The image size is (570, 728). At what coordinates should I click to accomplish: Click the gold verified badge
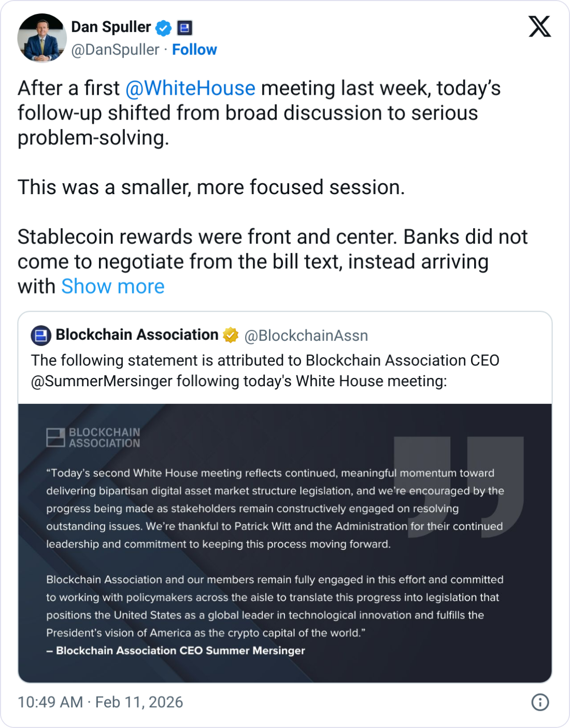click(x=231, y=336)
